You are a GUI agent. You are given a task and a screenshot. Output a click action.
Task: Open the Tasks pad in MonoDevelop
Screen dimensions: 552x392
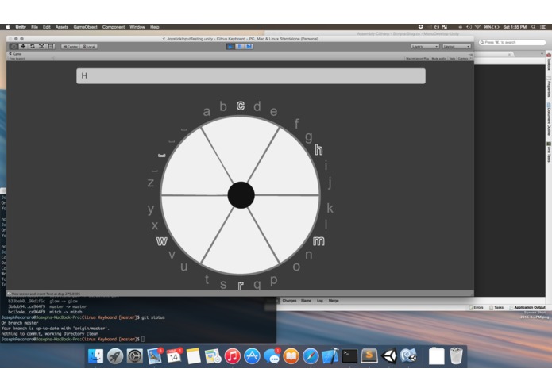click(x=496, y=308)
